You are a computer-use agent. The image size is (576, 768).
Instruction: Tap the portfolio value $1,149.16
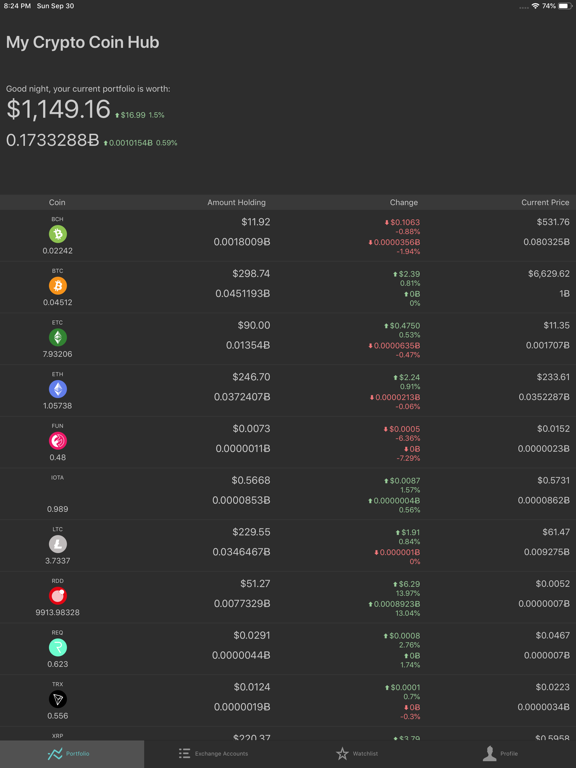click(x=58, y=109)
